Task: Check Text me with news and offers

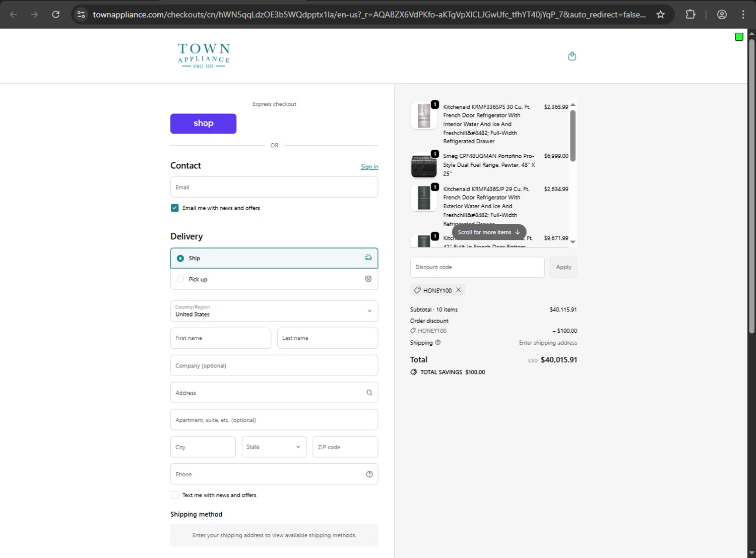Action: pos(175,495)
